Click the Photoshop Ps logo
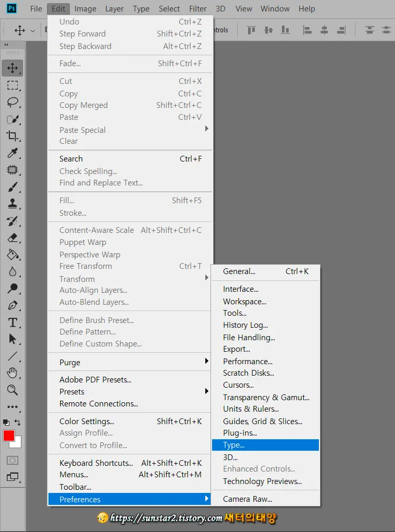 (x=11, y=8)
